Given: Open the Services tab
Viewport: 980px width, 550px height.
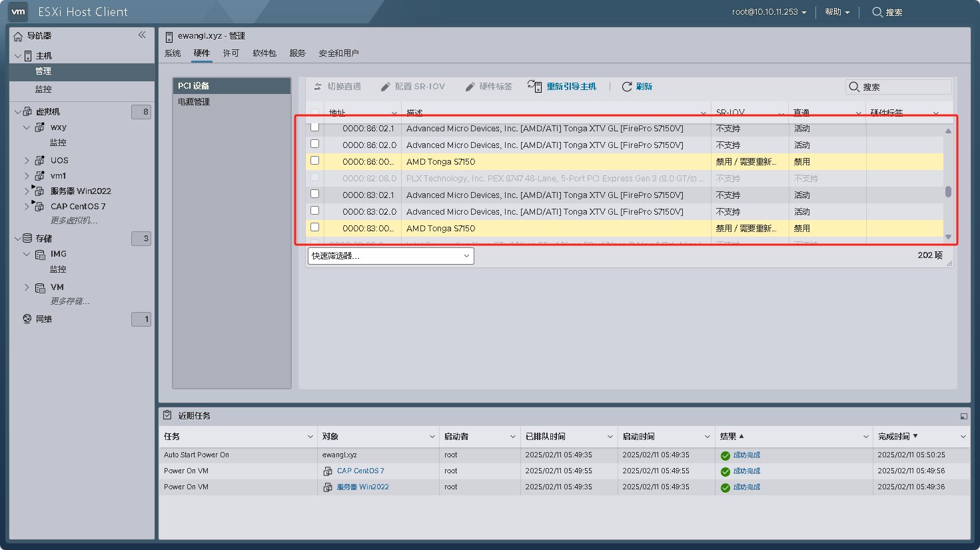Looking at the screenshot, I should click(x=298, y=53).
